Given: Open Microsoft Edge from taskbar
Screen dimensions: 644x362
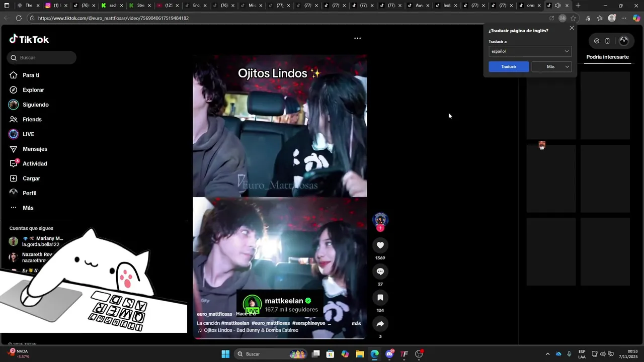Looking at the screenshot, I should 374,354.
